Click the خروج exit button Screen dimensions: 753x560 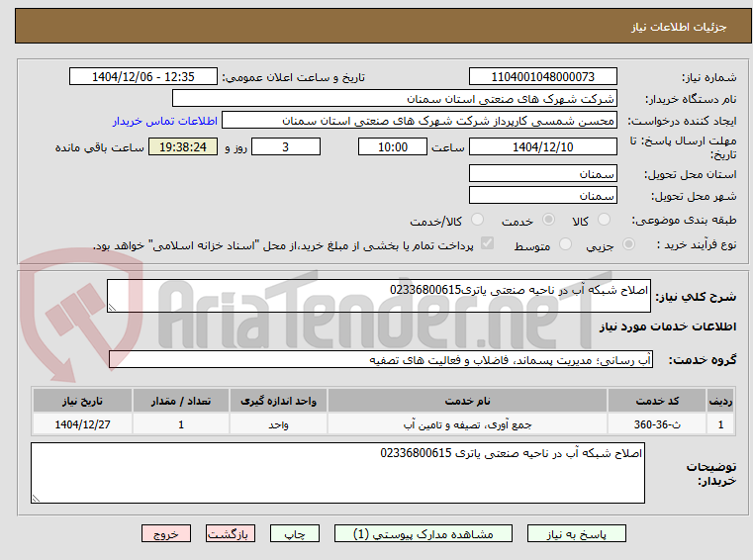tap(165, 533)
